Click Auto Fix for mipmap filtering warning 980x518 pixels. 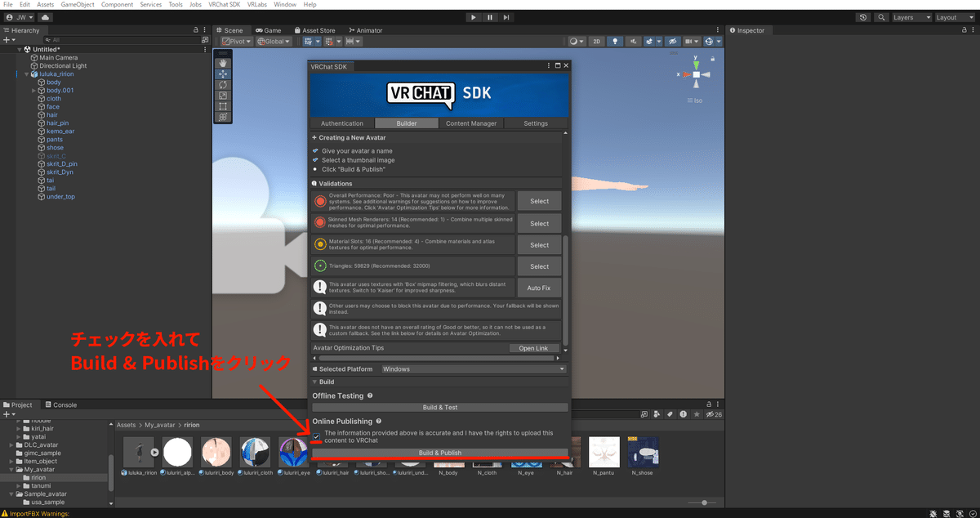coord(539,288)
